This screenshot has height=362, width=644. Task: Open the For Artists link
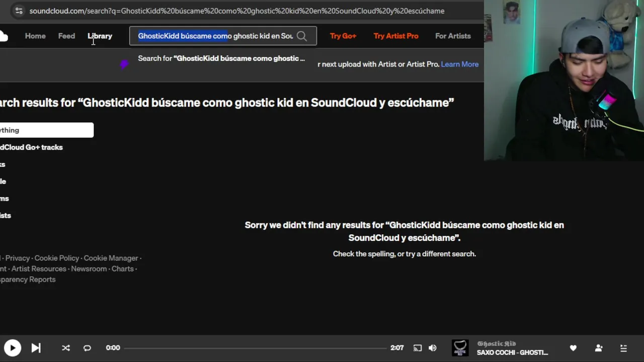tap(453, 36)
